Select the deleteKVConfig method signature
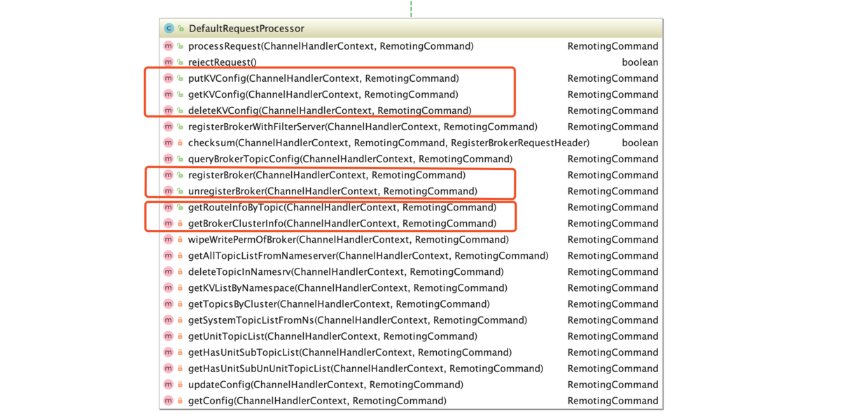Screen dimensions: 868x414 (x=330, y=110)
